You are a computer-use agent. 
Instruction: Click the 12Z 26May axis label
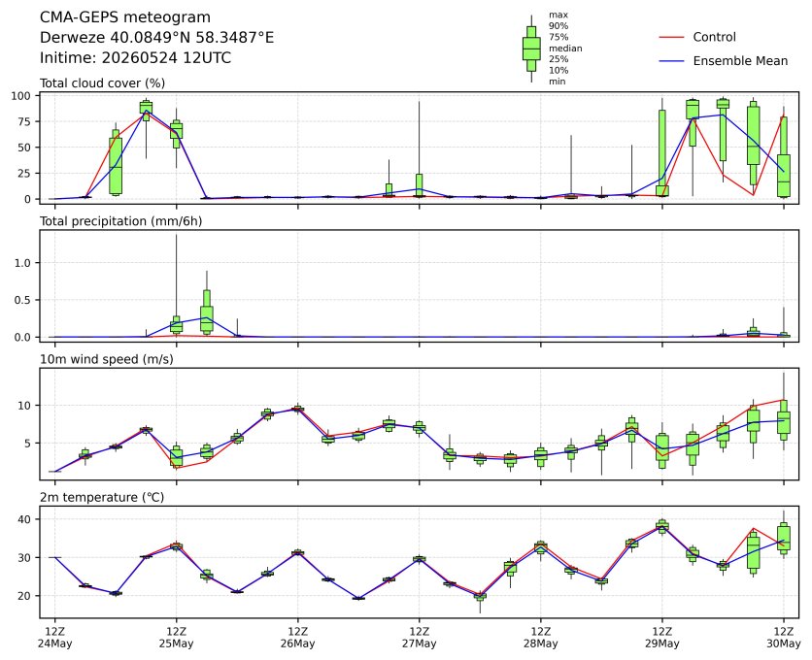click(x=298, y=638)
